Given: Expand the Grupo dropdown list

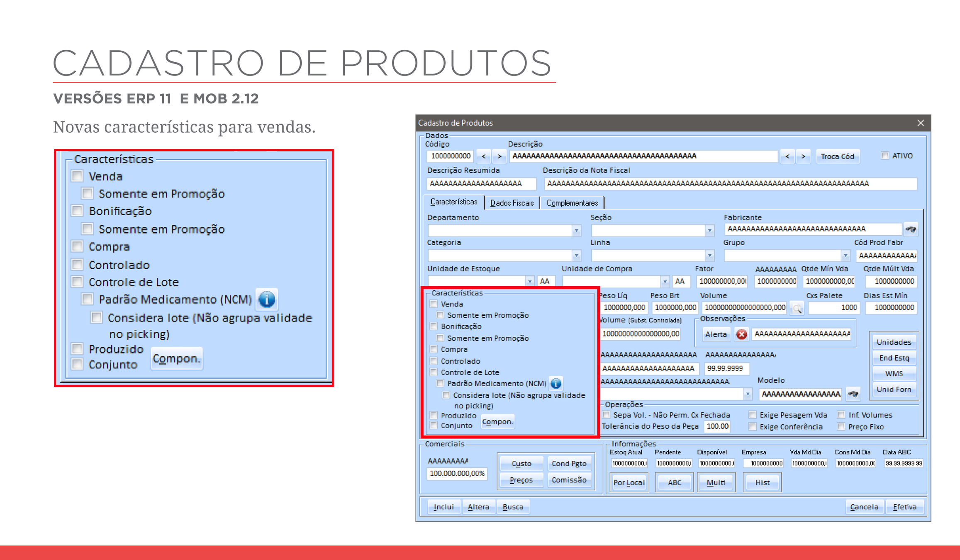Looking at the screenshot, I should click(x=845, y=255).
